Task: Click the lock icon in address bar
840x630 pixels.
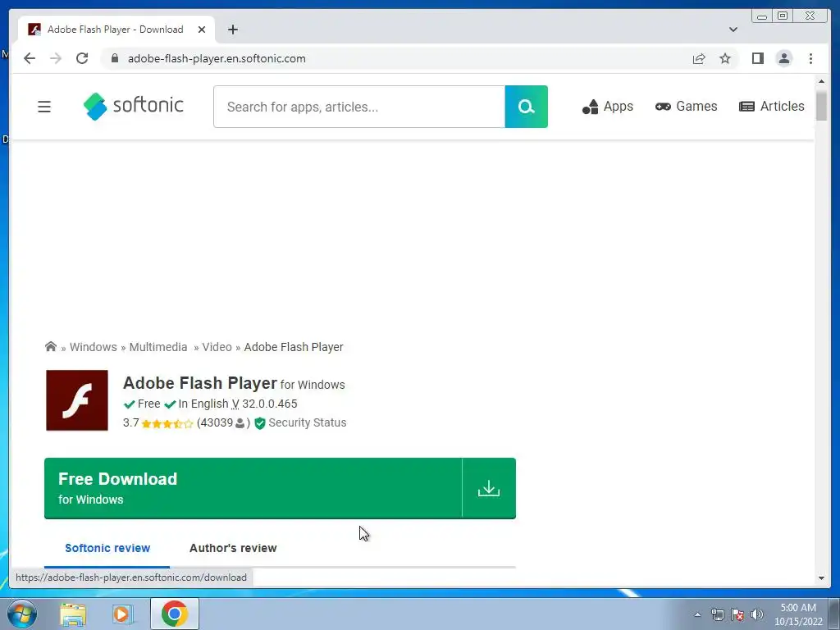Action: click(x=115, y=58)
